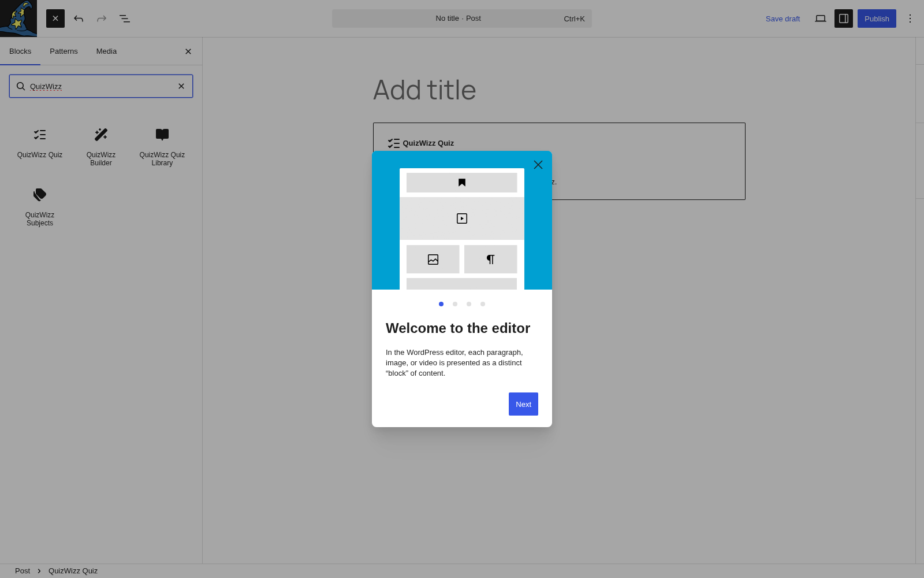924x578 pixels.
Task: Open the document overview list view
Action: 125,18
